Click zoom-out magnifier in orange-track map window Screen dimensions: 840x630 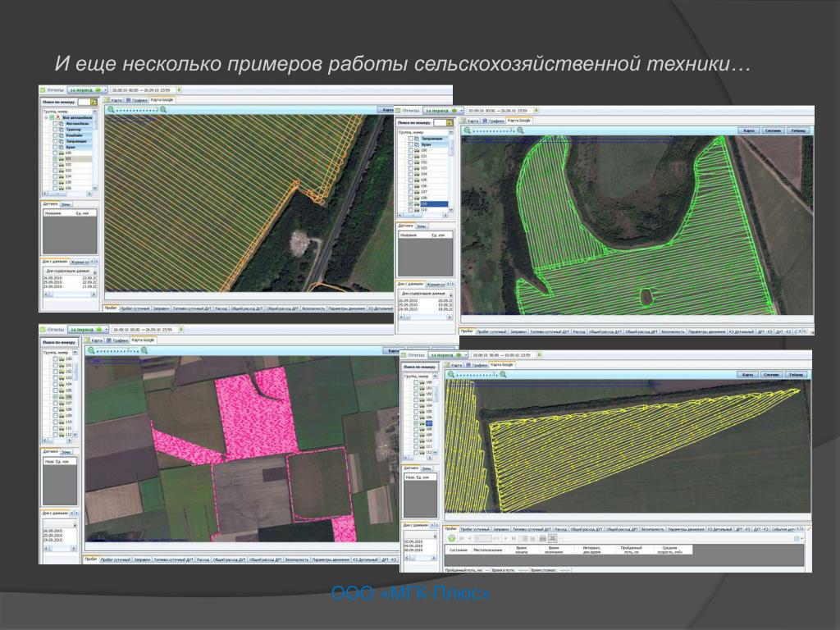(x=111, y=109)
